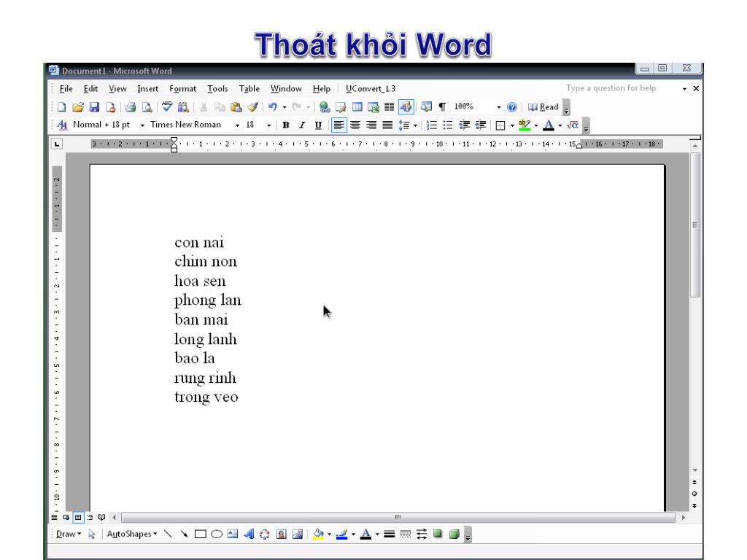Screen dimensions: 747x560
Task: Cut selection with the scissors icon
Action: [204, 107]
